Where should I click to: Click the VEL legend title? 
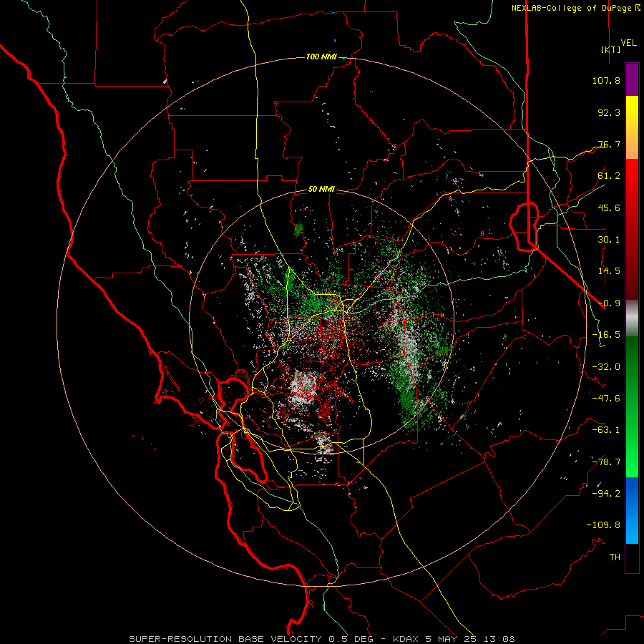628,43
